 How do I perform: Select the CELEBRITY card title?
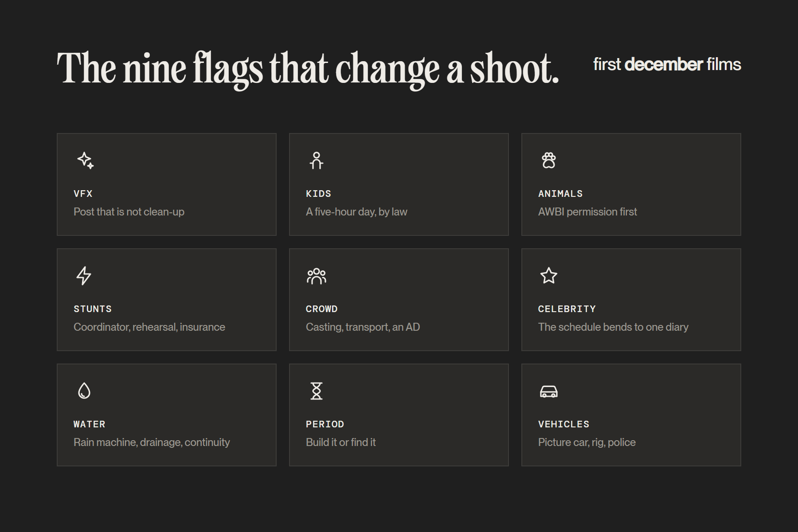[x=567, y=309]
